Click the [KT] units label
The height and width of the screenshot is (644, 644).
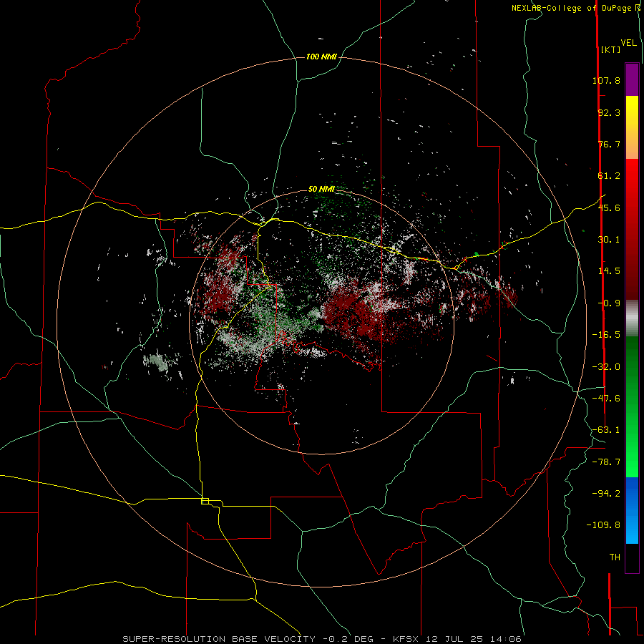pos(611,49)
